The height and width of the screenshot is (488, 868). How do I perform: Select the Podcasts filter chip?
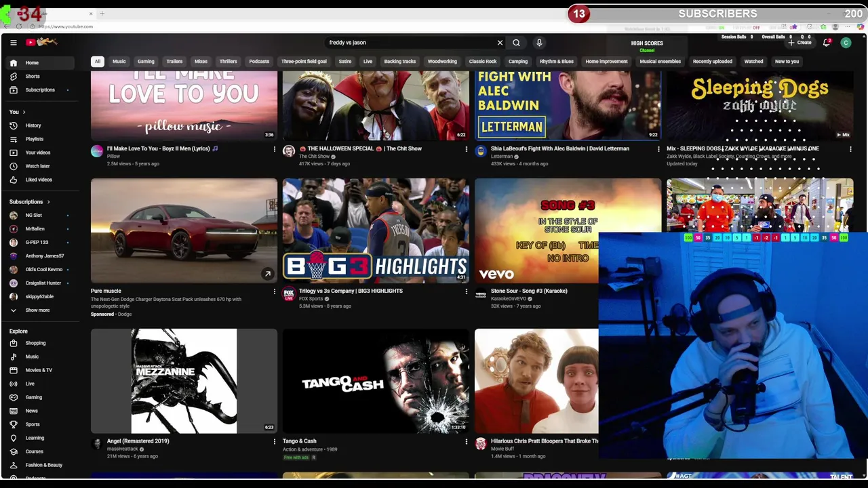pyautogui.click(x=259, y=61)
